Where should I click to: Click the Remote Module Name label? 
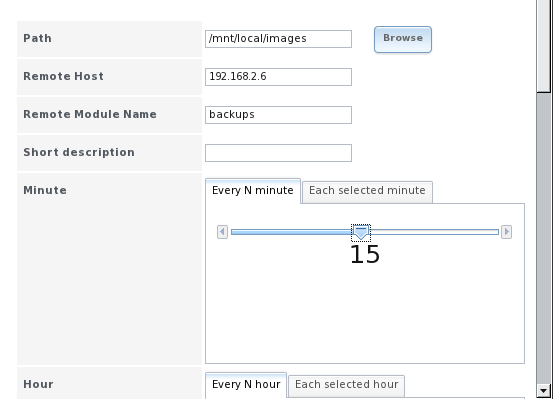(90, 115)
